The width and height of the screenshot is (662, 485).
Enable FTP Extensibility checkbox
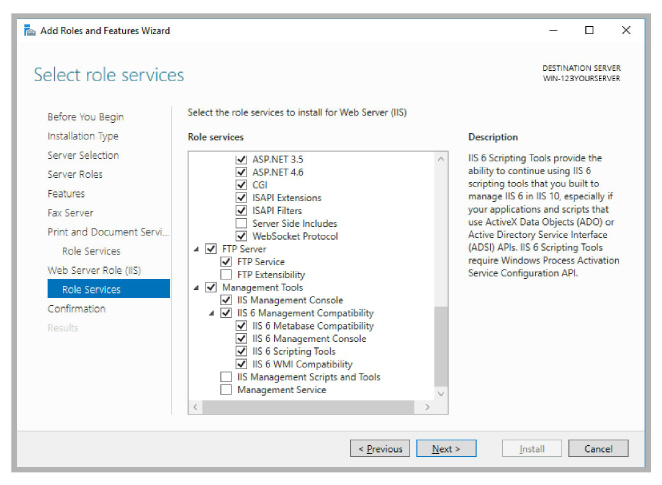coord(226,274)
